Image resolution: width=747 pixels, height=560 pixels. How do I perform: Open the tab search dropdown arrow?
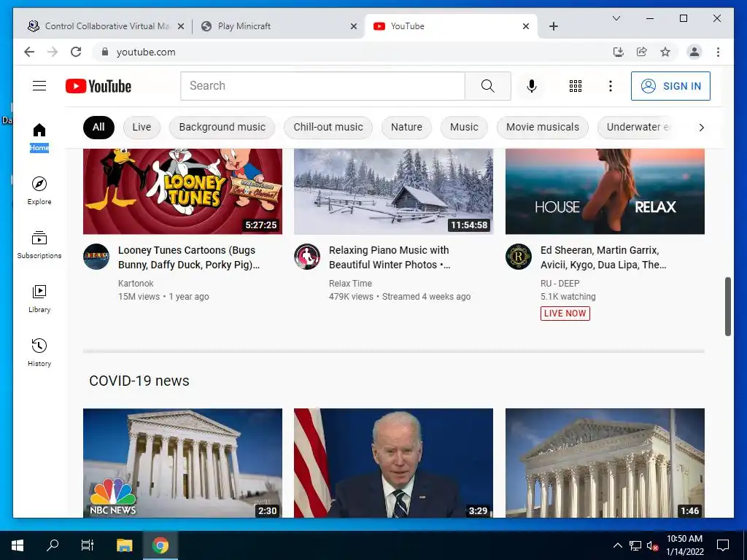point(616,18)
